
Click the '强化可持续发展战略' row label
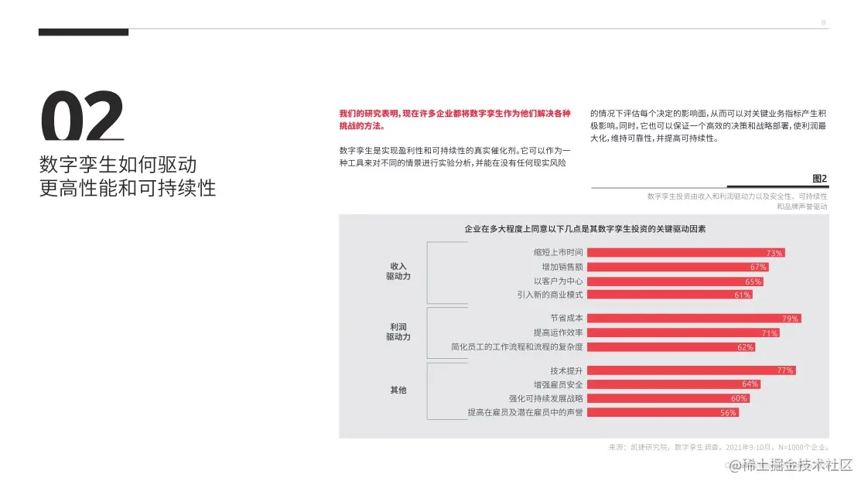click(545, 398)
